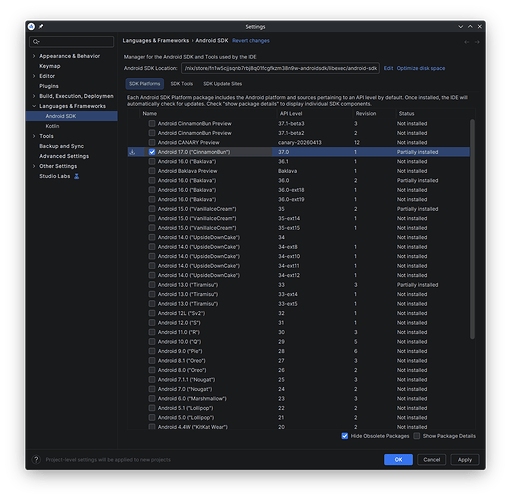Click Android SDK Location path field
510x500 pixels.
click(280, 68)
